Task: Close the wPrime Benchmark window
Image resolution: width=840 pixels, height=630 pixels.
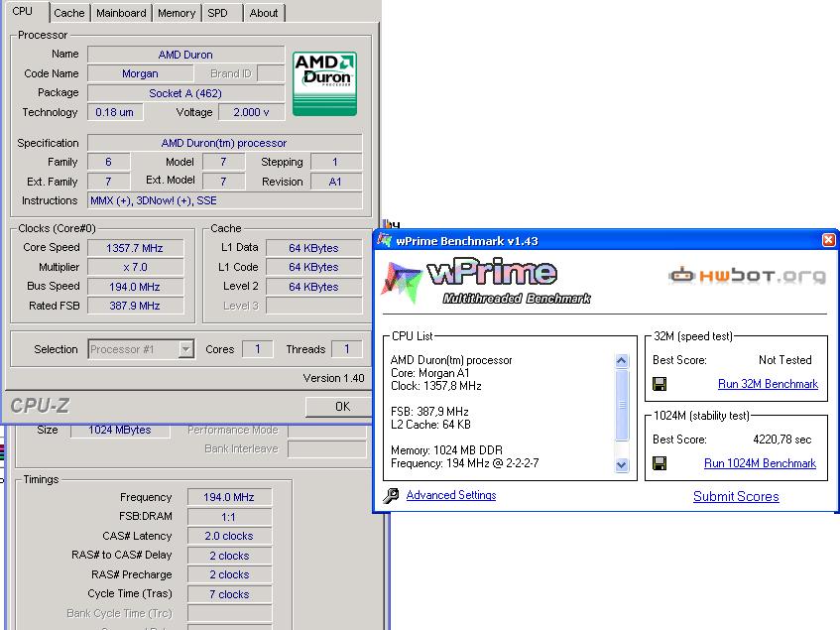Action: pos(828,240)
